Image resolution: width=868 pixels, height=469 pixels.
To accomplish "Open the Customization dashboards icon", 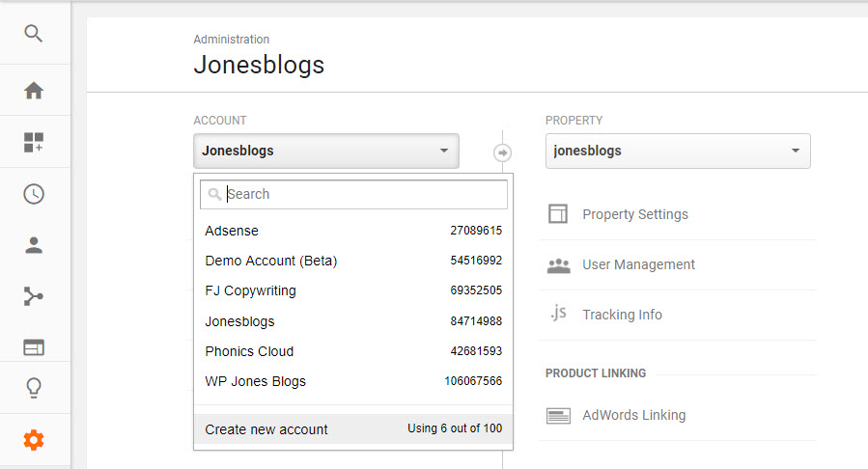I will point(34,142).
